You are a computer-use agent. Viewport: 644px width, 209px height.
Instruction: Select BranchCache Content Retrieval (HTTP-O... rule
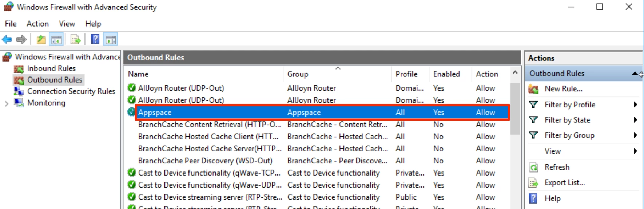(x=210, y=125)
